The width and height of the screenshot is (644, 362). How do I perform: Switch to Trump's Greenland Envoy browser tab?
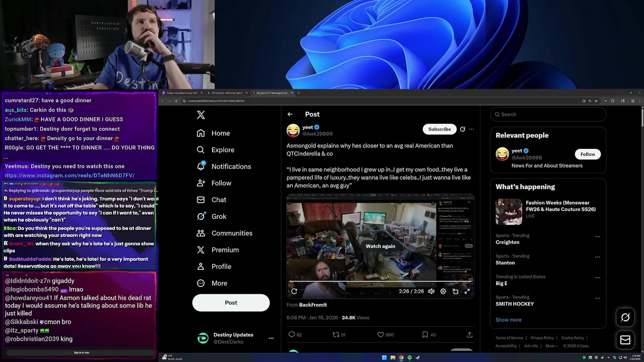[x=181, y=93]
